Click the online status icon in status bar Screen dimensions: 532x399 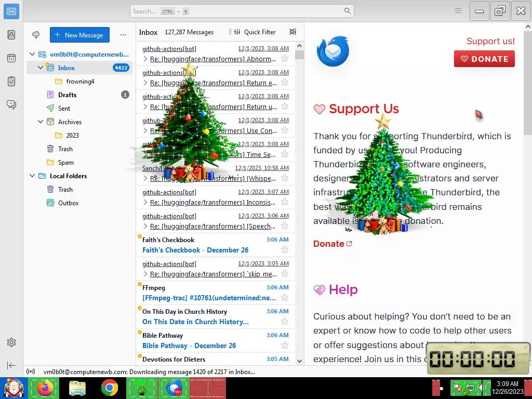31,371
